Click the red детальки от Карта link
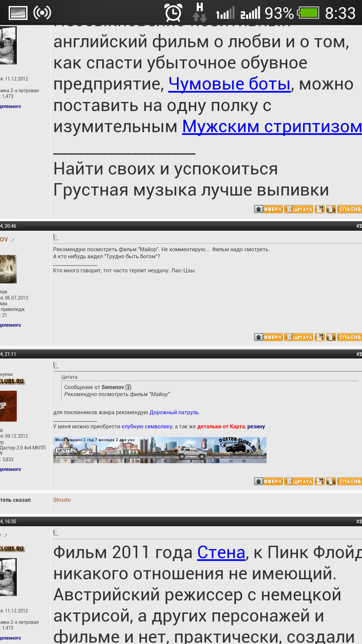The image size is (362, 644). coord(221,426)
